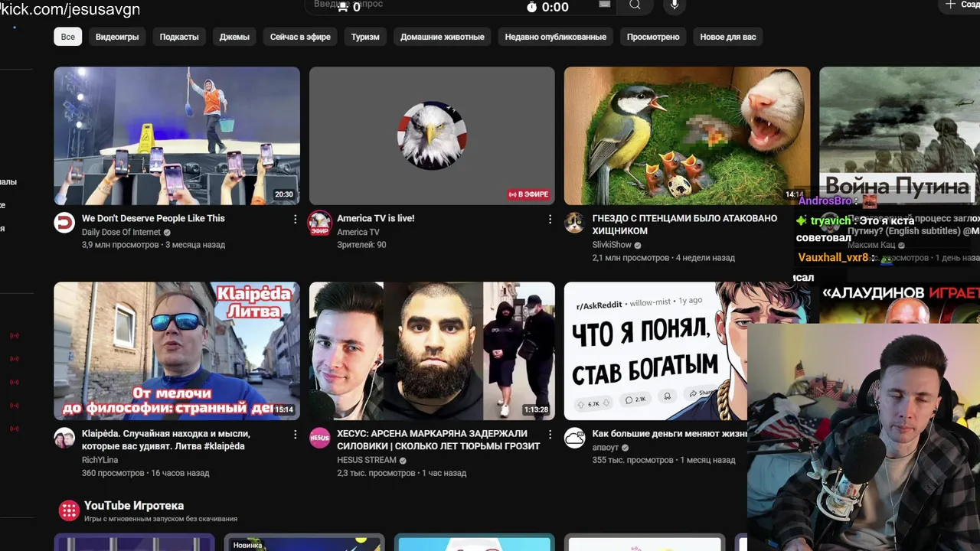Click the Daily Dose Of Internet channel name
The height and width of the screenshot is (551, 980).
pos(121,233)
